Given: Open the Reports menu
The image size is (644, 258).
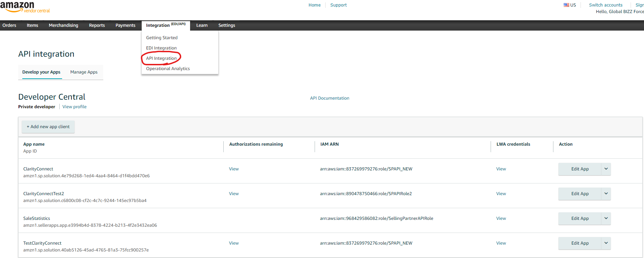Looking at the screenshot, I should point(97,25).
